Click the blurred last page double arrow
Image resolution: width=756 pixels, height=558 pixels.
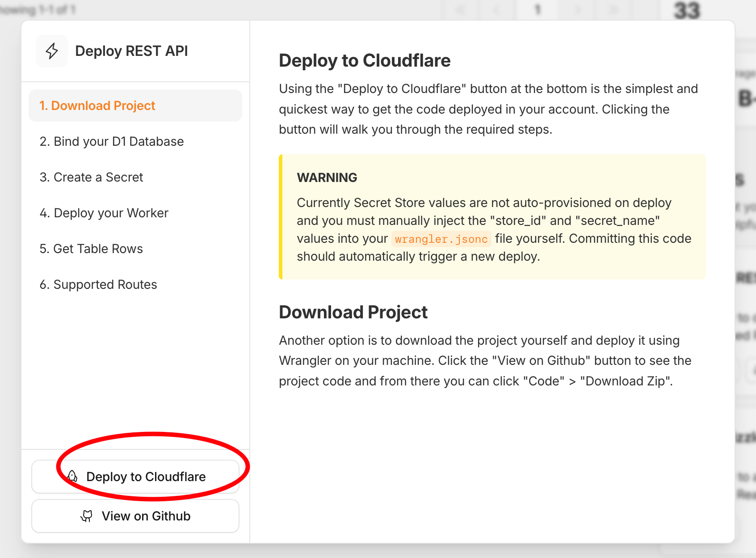pyautogui.click(x=614, y=9)
